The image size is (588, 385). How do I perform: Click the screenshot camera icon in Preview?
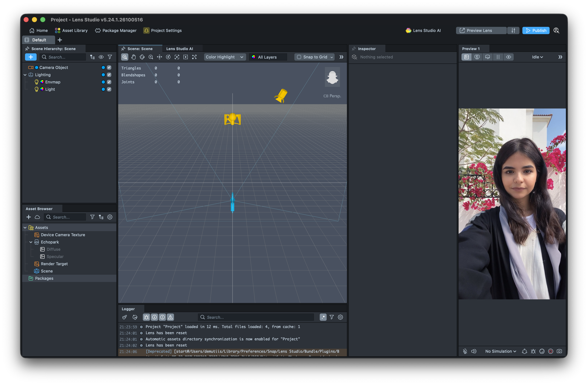point(559,351)
